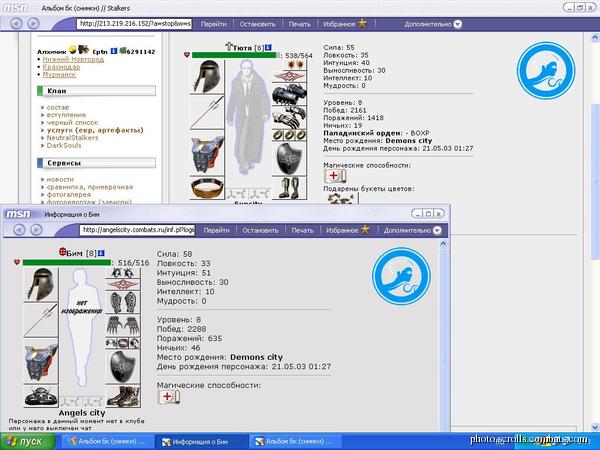Click Back arrow in Stalkers window

tap(16, 23)
